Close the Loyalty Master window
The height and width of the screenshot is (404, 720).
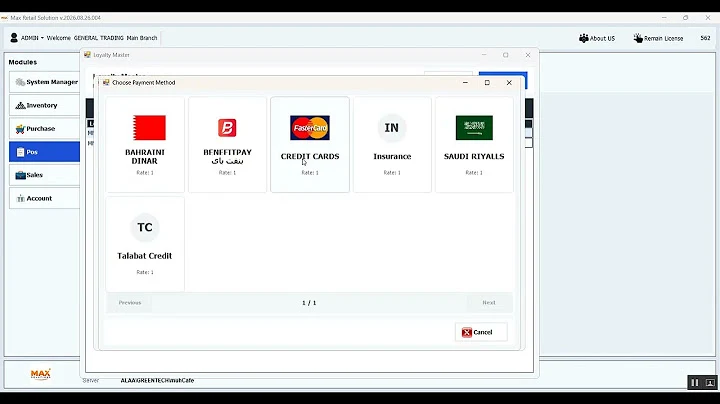coord(528,55)
